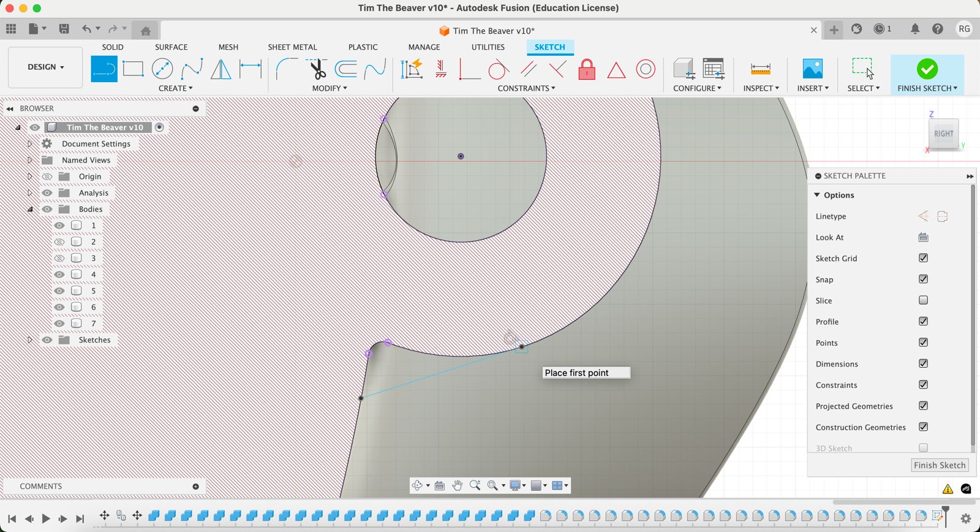Select the Sketch Fillet tool
The image size is (980, 532).
[x=286, y=69]
